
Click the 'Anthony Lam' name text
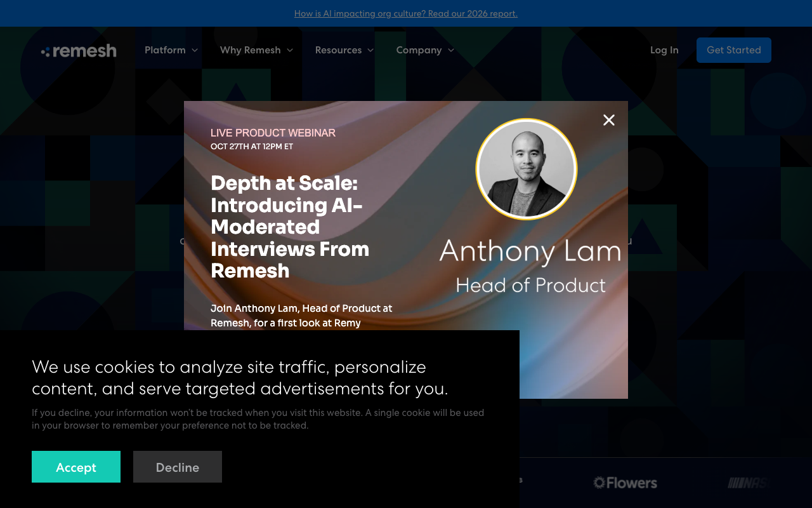[x=530, y=251]
